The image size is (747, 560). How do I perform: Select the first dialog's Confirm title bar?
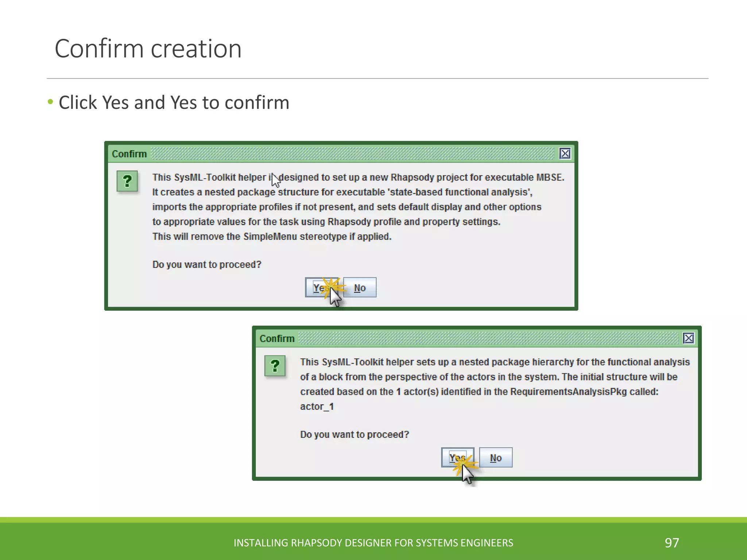pos(341,153)
